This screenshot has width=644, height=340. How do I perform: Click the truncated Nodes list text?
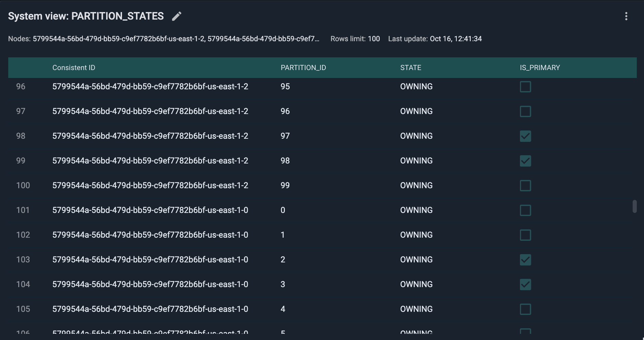pyautogui.click(x=176, y=39)
